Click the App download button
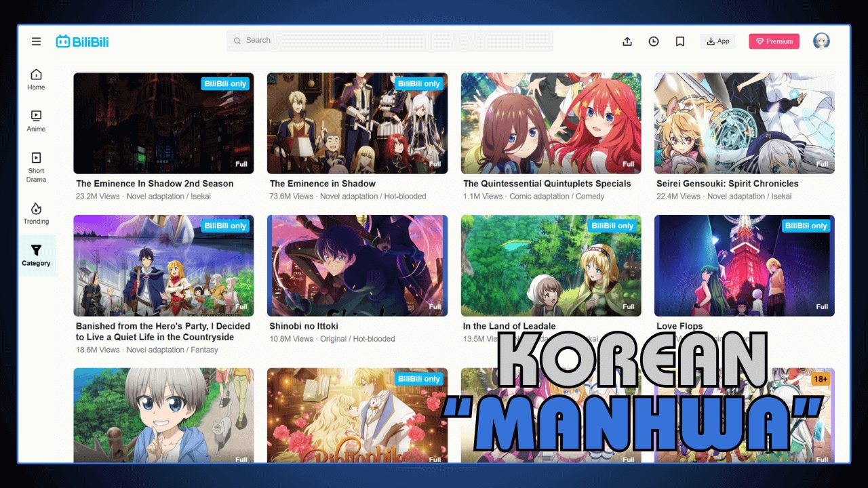The image size is (868, 488). pyautogui.click(x=717, y=41)
